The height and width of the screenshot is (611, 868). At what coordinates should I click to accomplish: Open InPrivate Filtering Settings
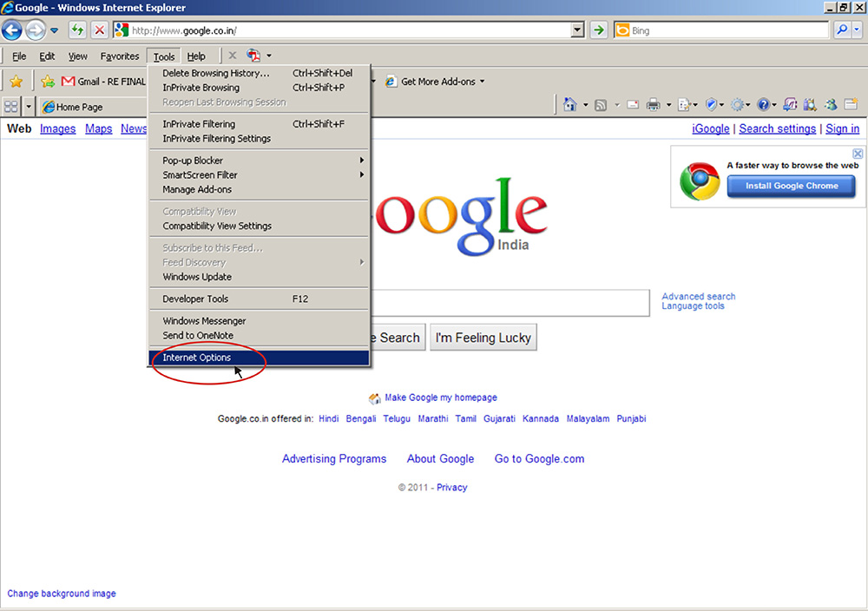click(259, 138)
